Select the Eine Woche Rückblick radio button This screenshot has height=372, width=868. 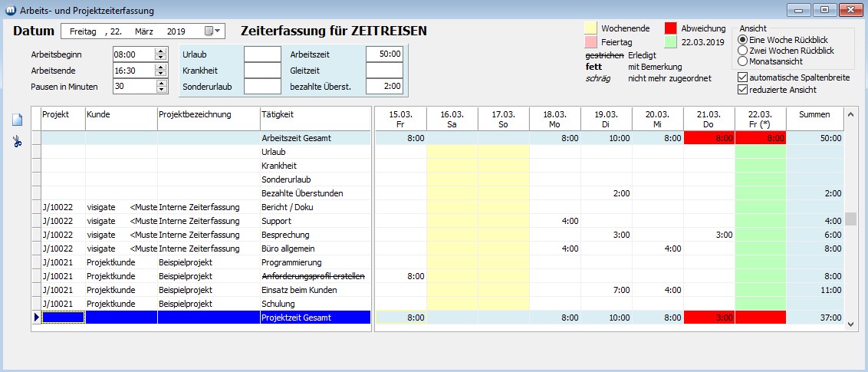pos(741,40)
